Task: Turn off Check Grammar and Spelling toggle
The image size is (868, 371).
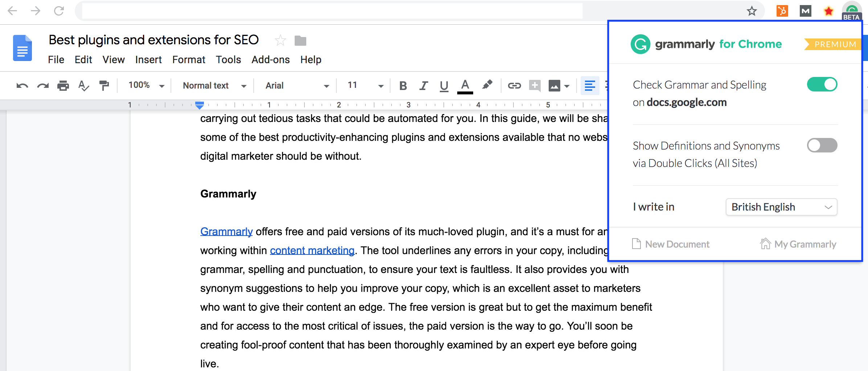Action: (822, 85)
